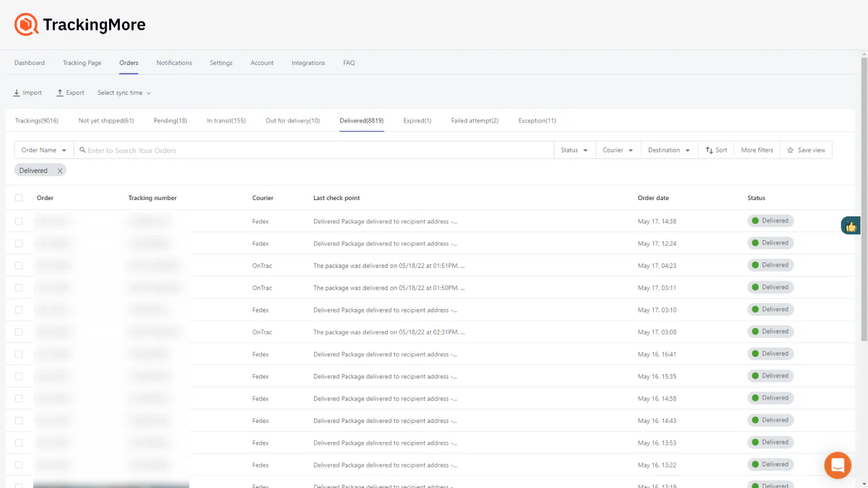Screen dimensions: 868x488
Task: Click OnTrac courier in May 17, 04:23 row
Action: click(x=262, y=266)
